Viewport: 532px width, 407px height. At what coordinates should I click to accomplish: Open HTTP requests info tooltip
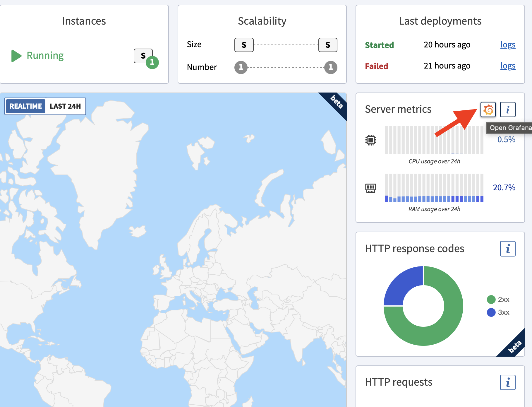pos(508,382)
